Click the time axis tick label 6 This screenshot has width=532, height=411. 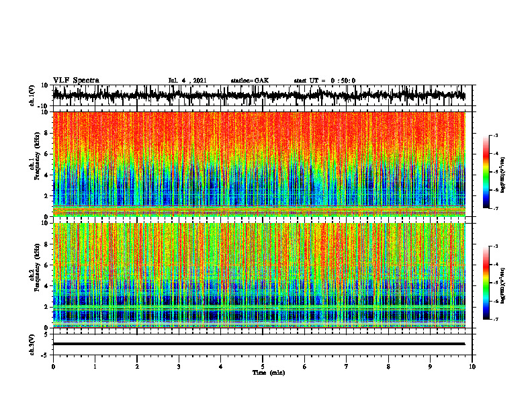[305, 367]
